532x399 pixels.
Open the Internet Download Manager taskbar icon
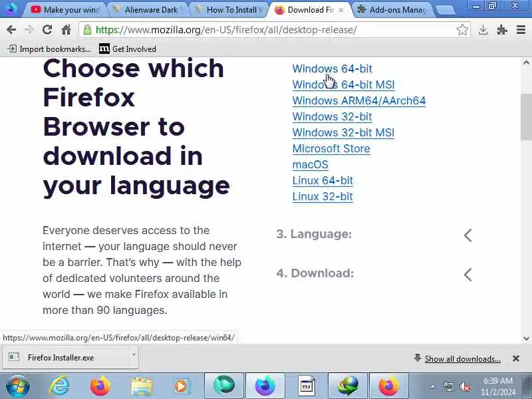pos(348,385)
